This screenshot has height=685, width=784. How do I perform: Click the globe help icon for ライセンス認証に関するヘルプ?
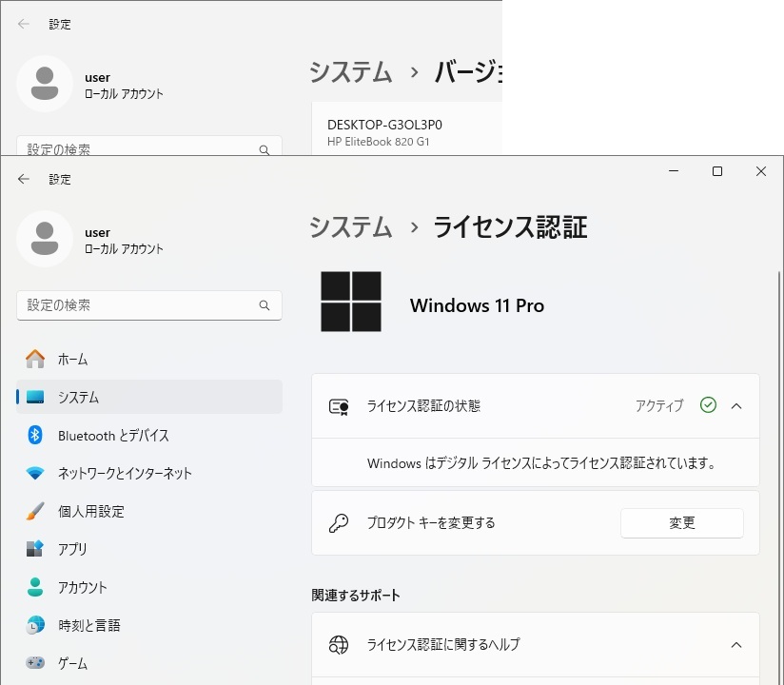[339, 644]
